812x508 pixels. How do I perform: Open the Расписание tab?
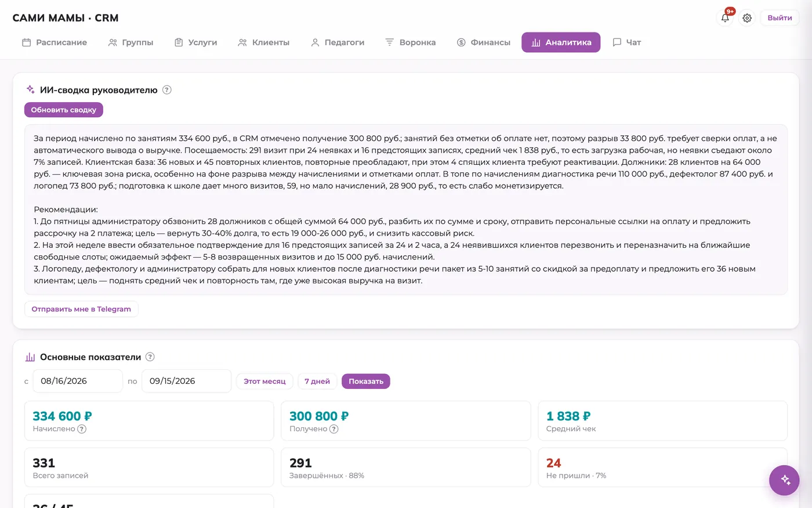pos(55,42)
